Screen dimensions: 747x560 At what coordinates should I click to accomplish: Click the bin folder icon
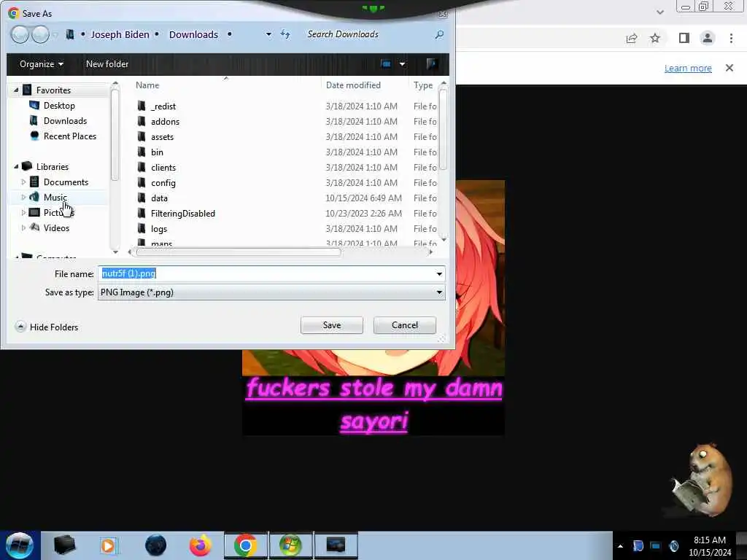point(142,152)
